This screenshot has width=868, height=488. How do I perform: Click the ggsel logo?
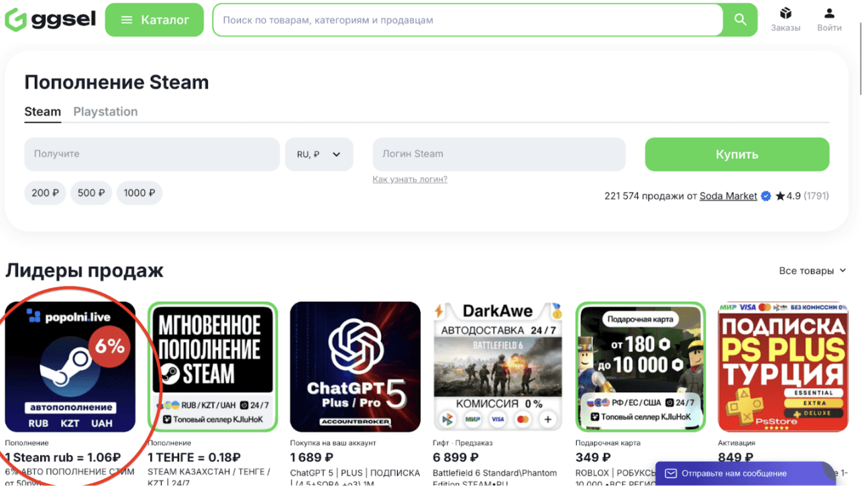[x=50, y=19]
